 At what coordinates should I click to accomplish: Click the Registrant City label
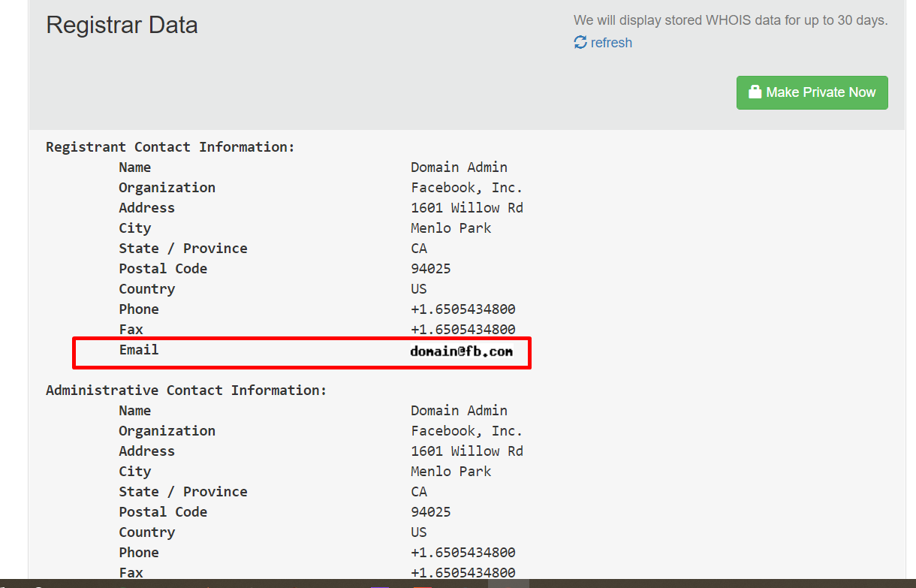[135, 228]
